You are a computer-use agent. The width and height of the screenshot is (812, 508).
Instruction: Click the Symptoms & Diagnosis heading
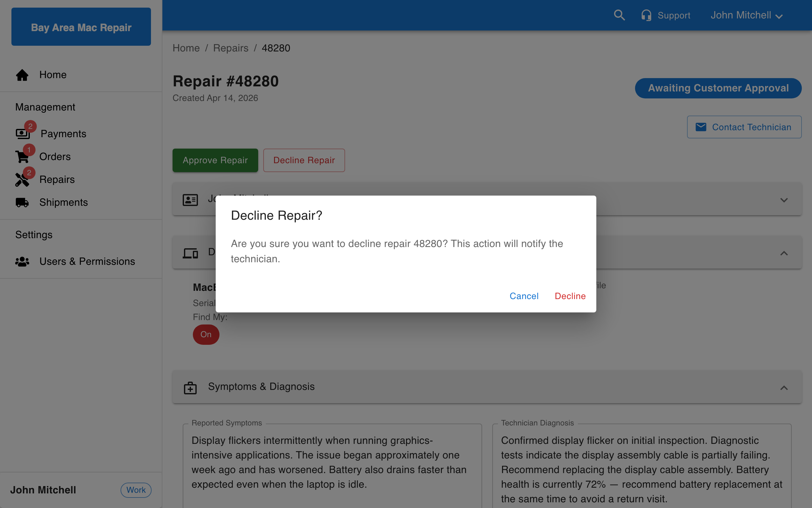pyautogui.click(x=261, y=386)
